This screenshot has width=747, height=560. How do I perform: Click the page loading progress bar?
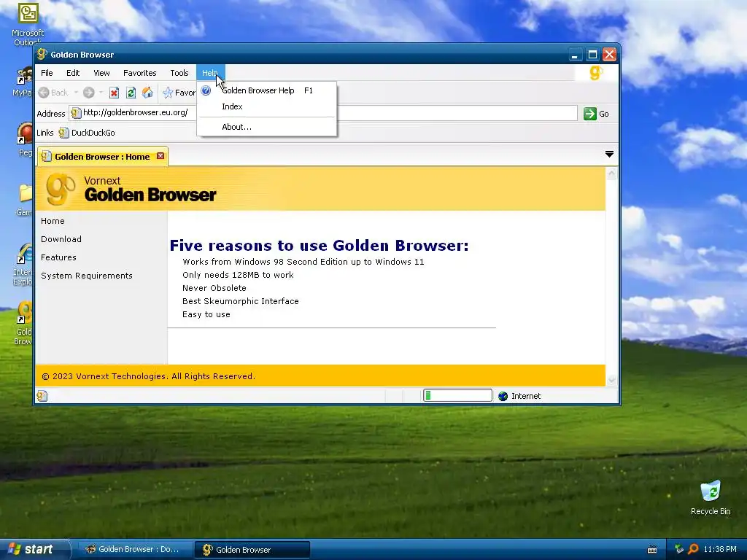457,395
